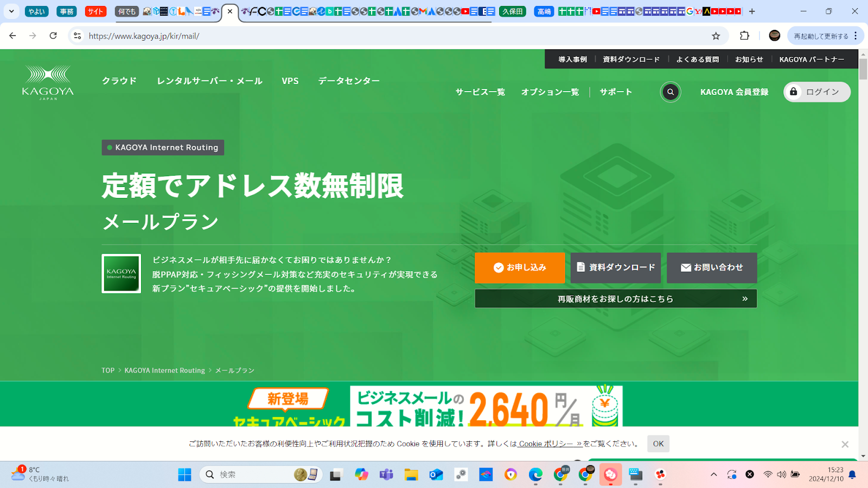
Task: Open the Cookie ポリシー link
Action: point(550,444)
